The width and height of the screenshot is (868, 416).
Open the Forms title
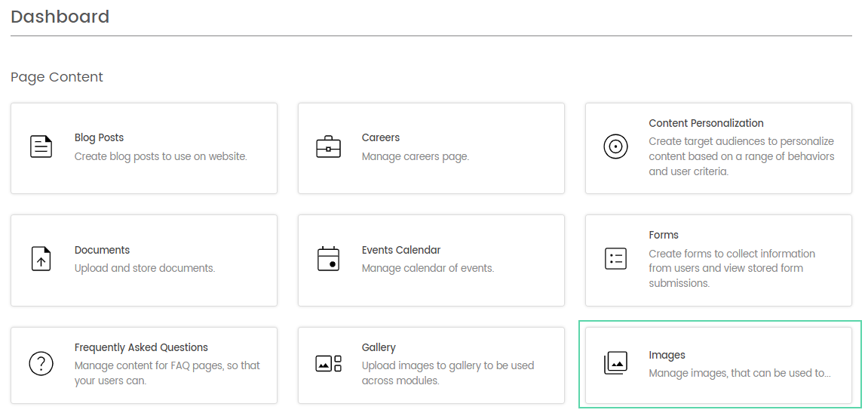pos(664,235)
